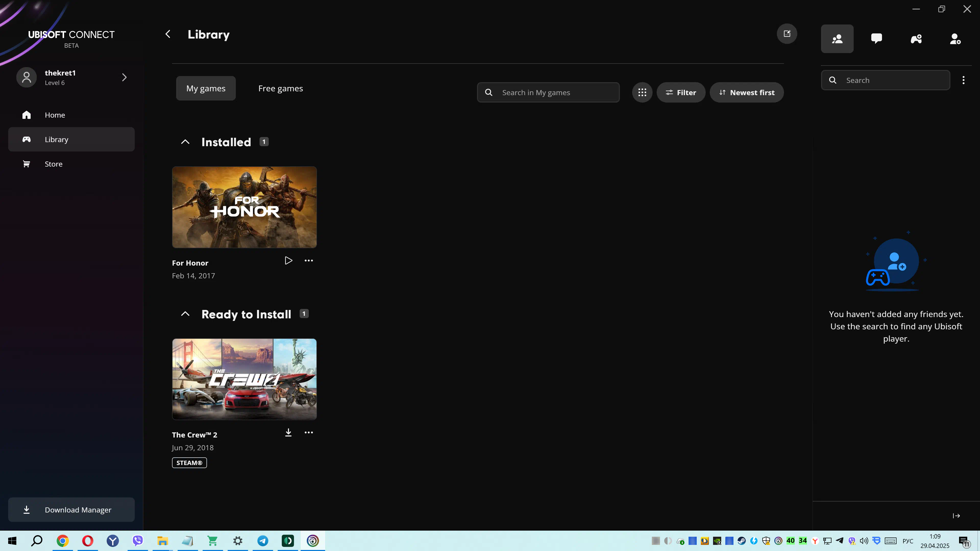Focus the friends Search field
This screenshot has width=980, height=551.
point(886,80)
